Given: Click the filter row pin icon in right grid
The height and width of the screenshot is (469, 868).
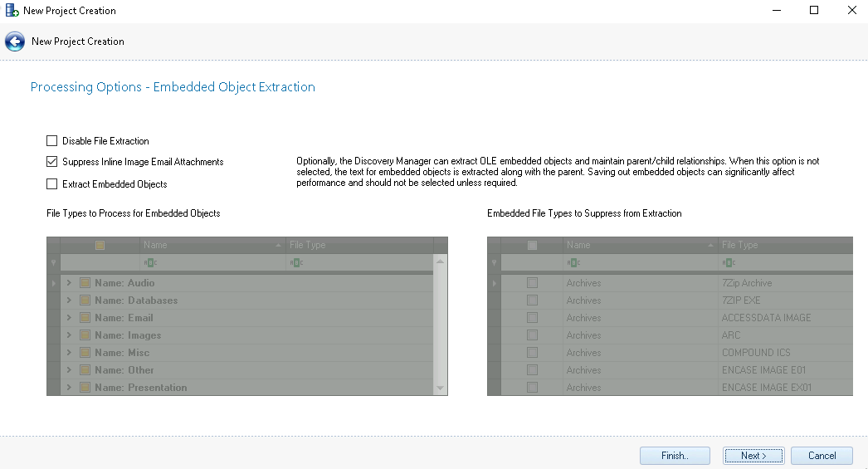Looking at the screenshot, I should coord(495,263).
